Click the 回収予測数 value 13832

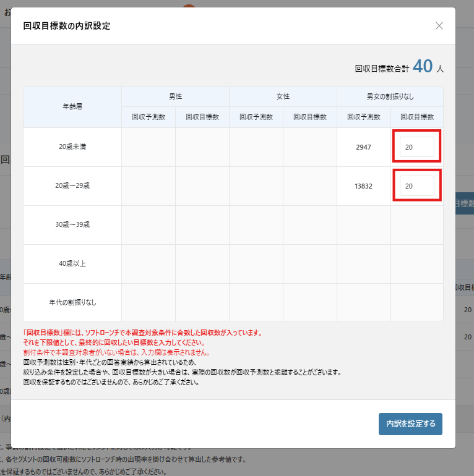click(363, 186)
